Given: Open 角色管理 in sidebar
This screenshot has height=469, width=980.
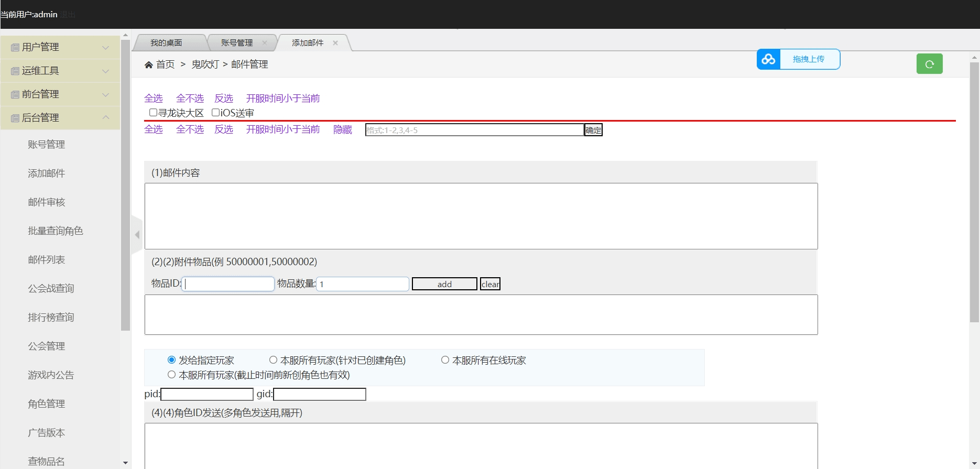Looking at the screenshot, I should [47, 404].
